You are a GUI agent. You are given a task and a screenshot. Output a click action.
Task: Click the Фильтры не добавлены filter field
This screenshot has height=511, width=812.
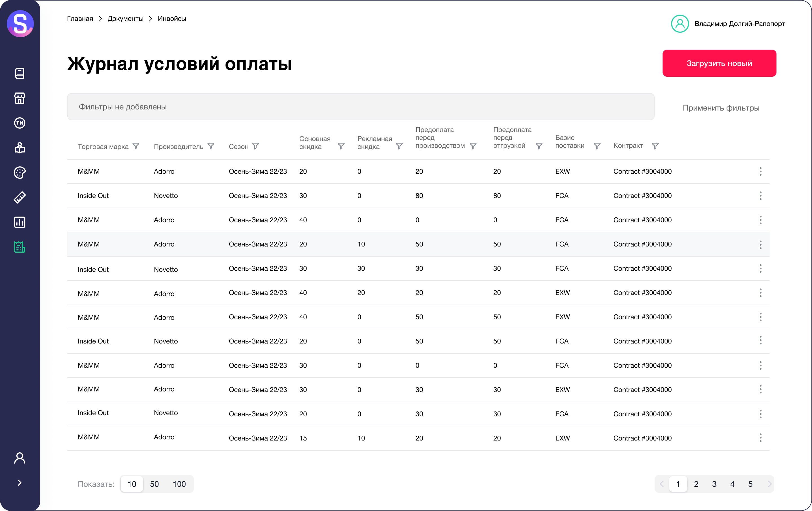point(360,107)
